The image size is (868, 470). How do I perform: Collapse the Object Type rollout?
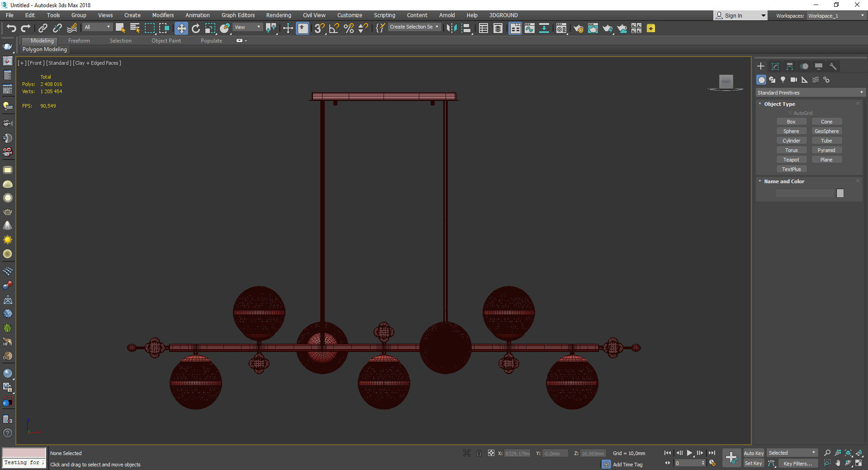click(779, 104)
